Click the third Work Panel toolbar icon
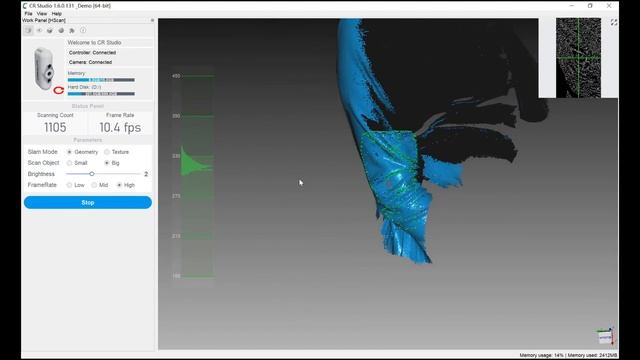The width and height of the screenshot is (640, 360). [x=50, y=30]
